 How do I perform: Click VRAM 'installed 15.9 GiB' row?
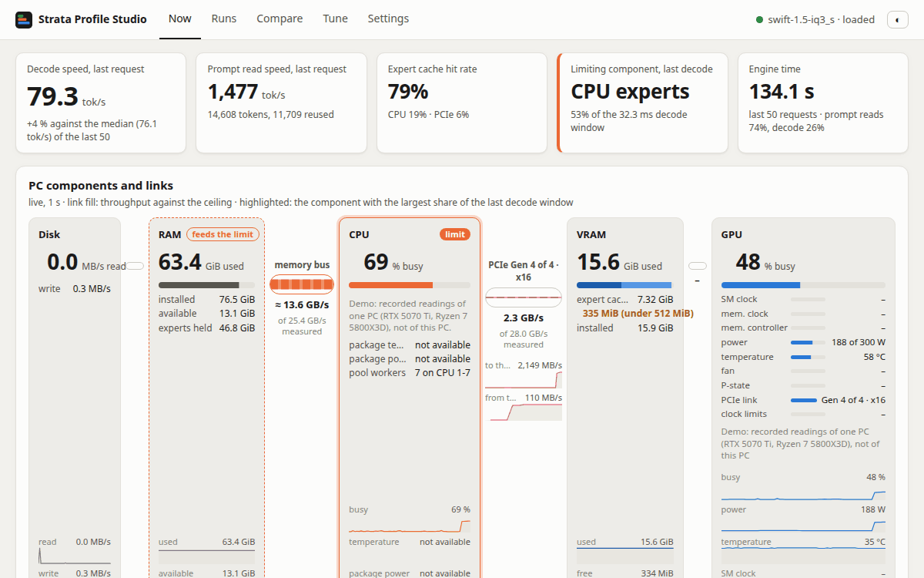point(624,328)
